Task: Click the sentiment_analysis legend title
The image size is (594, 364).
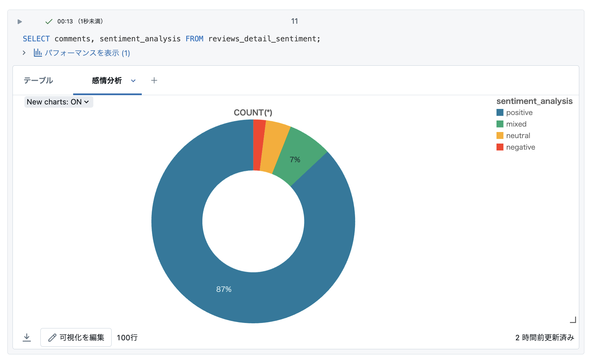Action: [x=534, y=101]
